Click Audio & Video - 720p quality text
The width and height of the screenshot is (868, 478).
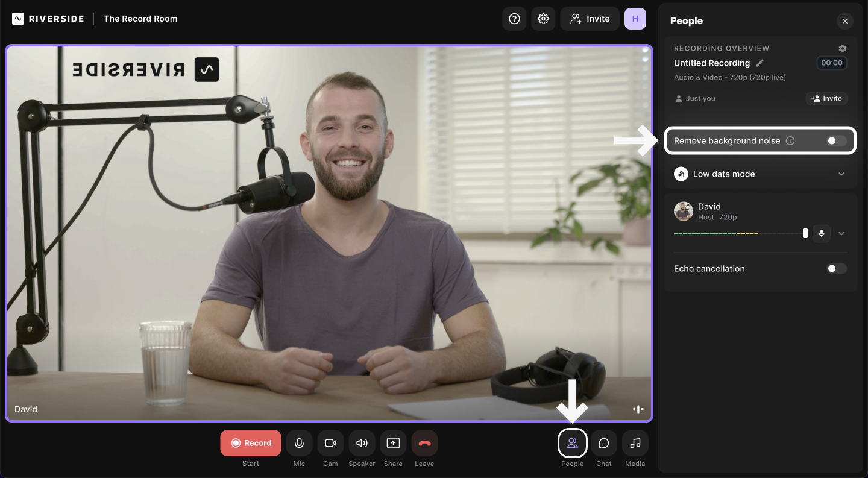(730, 77)
